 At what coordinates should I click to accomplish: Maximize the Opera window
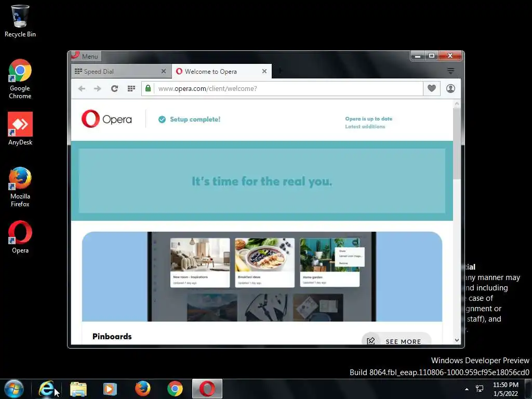[x=432, y=56]
